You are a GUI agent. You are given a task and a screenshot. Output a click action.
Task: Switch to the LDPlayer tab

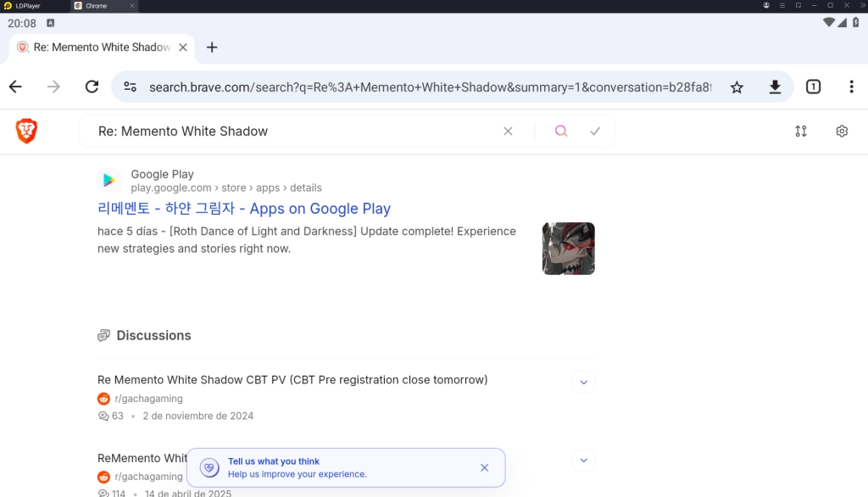coord(23,6)
